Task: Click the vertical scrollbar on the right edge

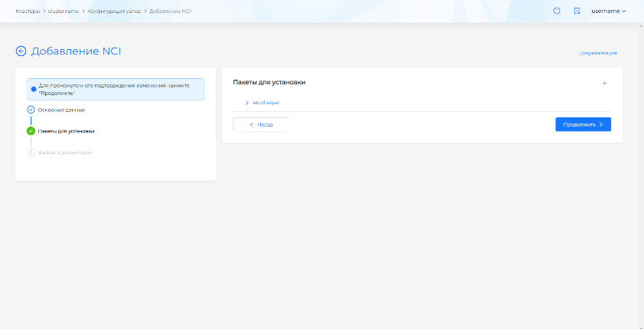Action: (x=640, y=153)
